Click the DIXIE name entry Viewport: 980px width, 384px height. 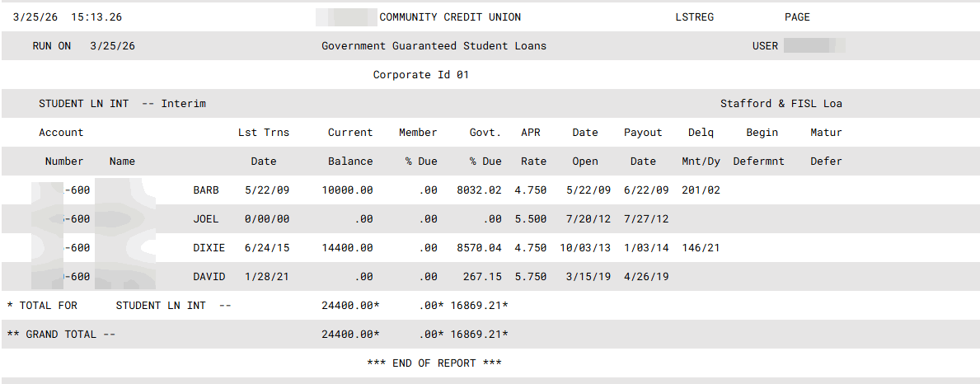coord(209,248)
